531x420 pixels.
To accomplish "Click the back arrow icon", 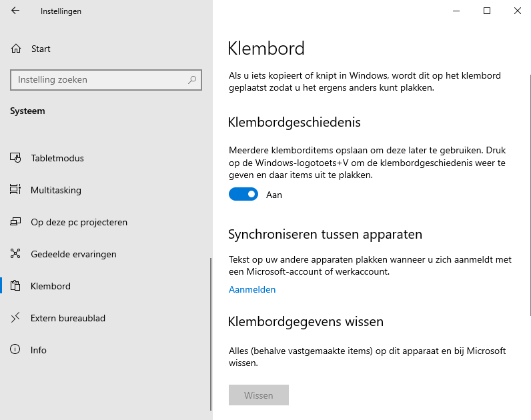I will click(15, 11).
